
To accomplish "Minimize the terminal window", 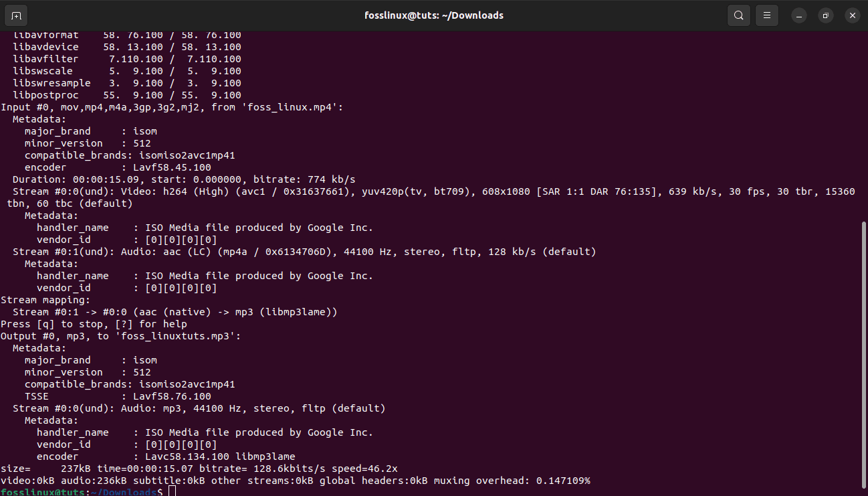I will [799, 15].
